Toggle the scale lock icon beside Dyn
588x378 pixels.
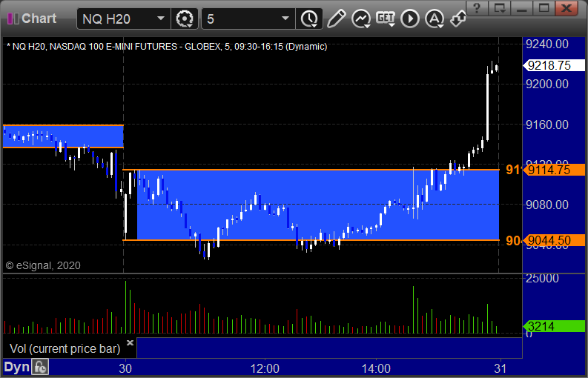coord(40,367)
